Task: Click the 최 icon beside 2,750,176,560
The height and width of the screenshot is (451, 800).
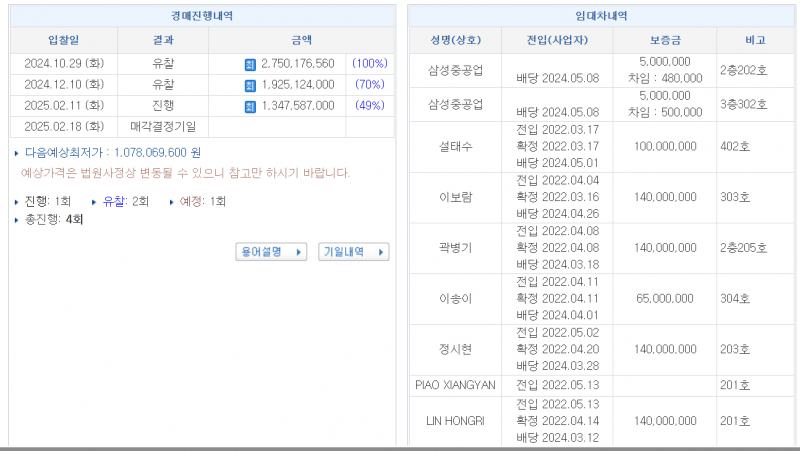Action: tap(250, 64)
